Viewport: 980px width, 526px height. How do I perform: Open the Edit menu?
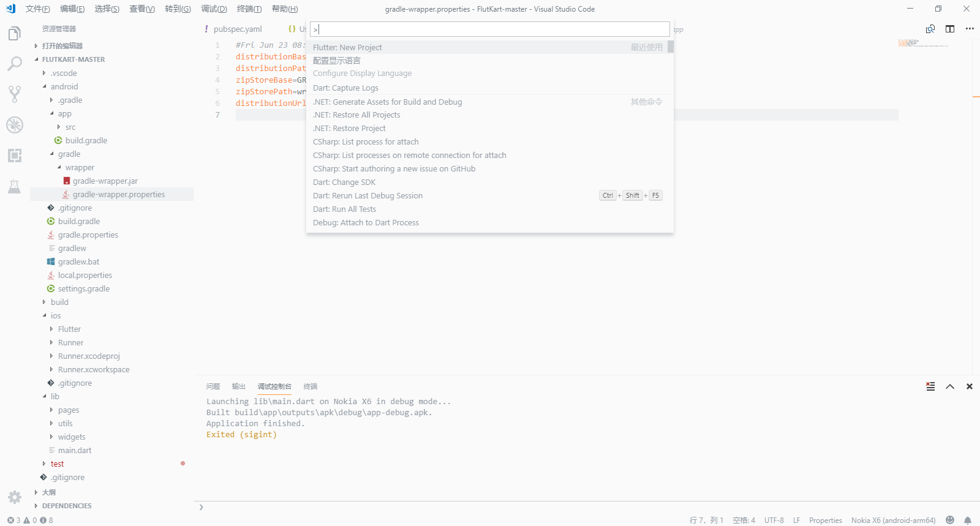click(x=72, y=9)
